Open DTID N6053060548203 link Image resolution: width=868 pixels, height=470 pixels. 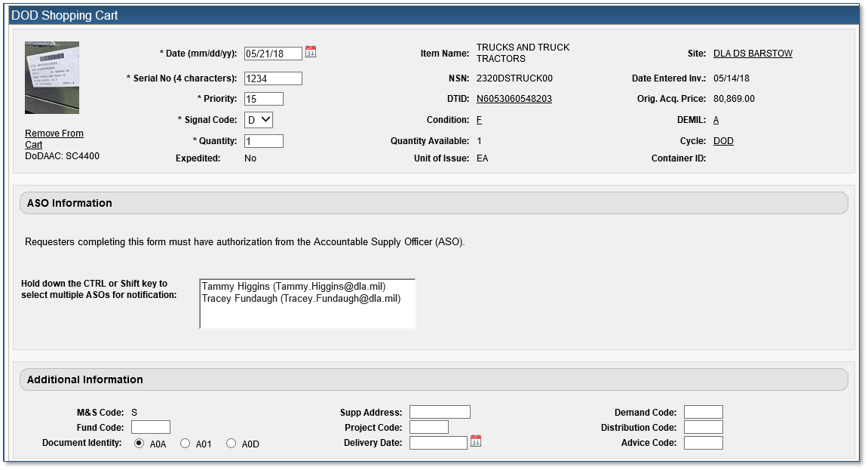pos(514,99)
